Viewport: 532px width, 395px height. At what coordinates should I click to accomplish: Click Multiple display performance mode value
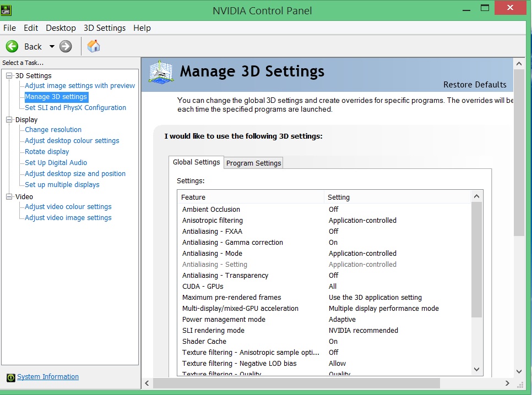click(384, 308)
